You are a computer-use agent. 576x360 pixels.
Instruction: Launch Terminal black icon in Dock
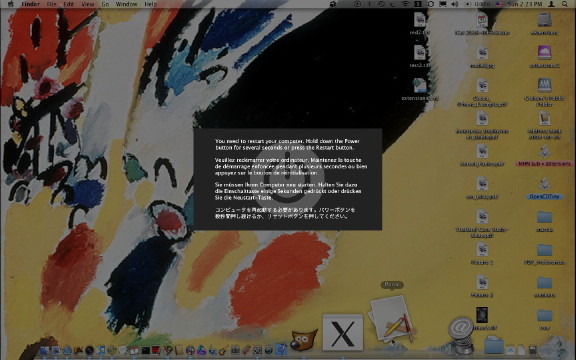(x=146, y=350)
